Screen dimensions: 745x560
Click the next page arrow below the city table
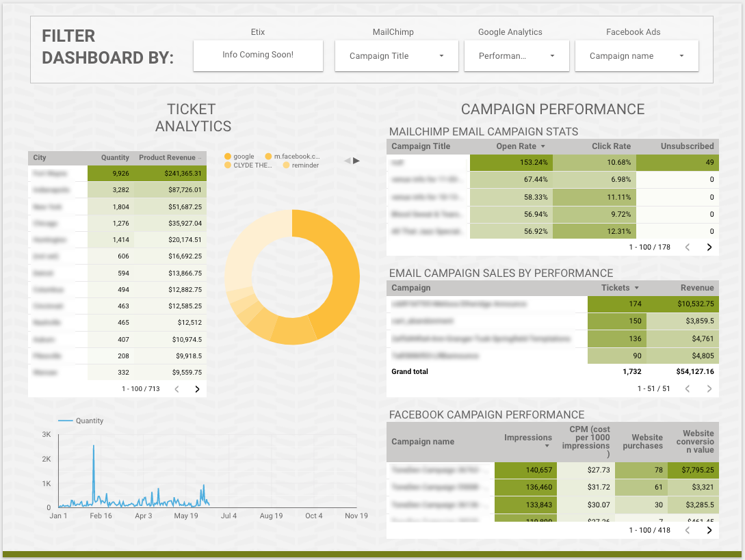coord(197,388)
